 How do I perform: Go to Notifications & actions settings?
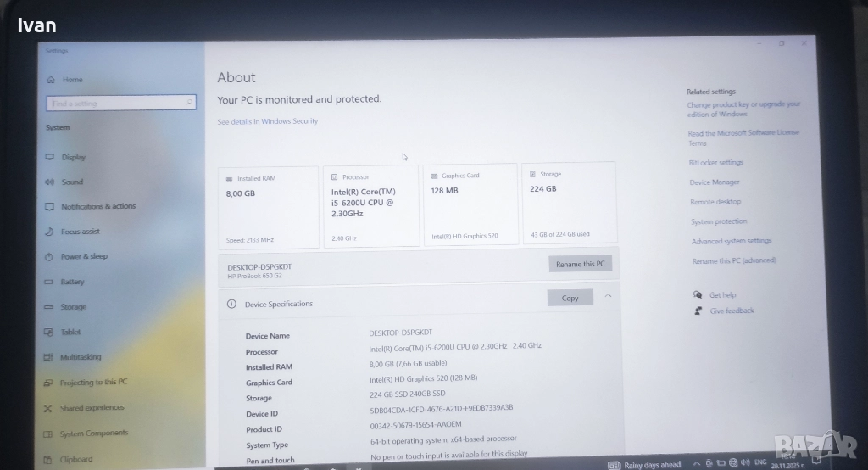pos(97,206)
